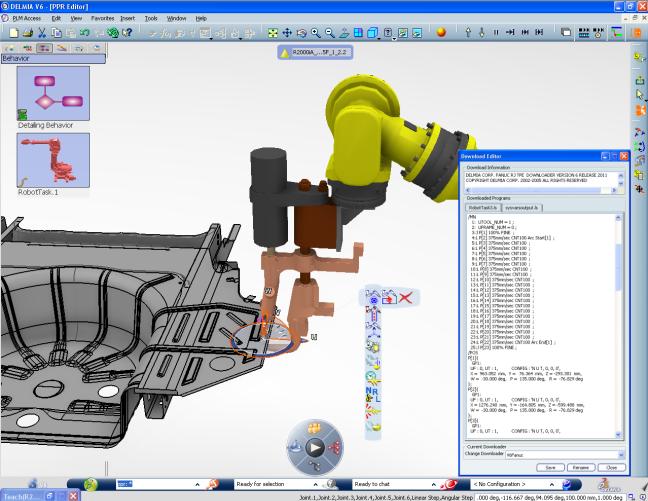Open the PLM Access menu

coord(27,18)
